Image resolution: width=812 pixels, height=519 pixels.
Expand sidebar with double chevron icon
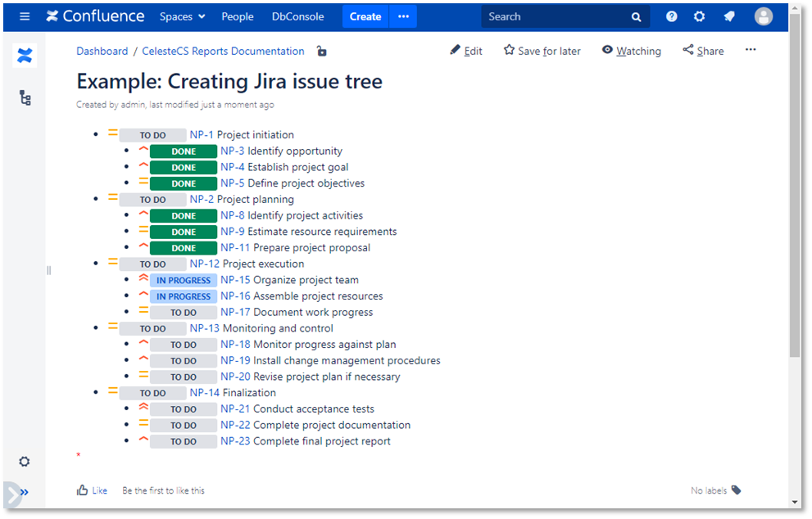click(25, 492)
